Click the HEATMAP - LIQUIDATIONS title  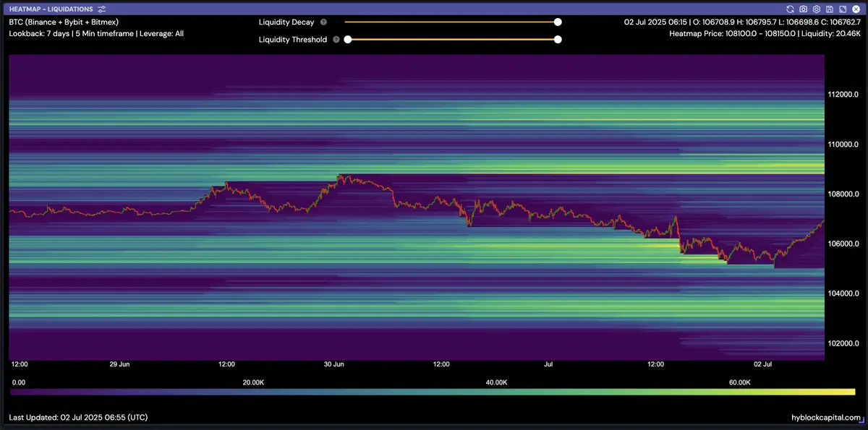(52, 9)
